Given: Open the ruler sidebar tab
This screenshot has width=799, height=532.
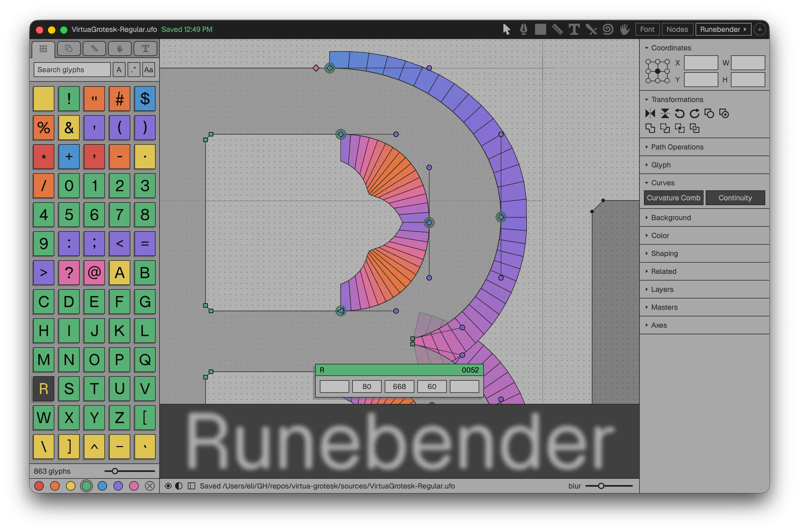Looking at the screenshot, I should point(94,49).
